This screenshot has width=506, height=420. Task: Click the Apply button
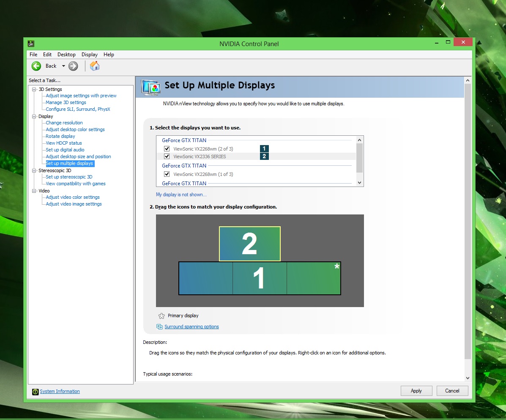pos(416,391)
